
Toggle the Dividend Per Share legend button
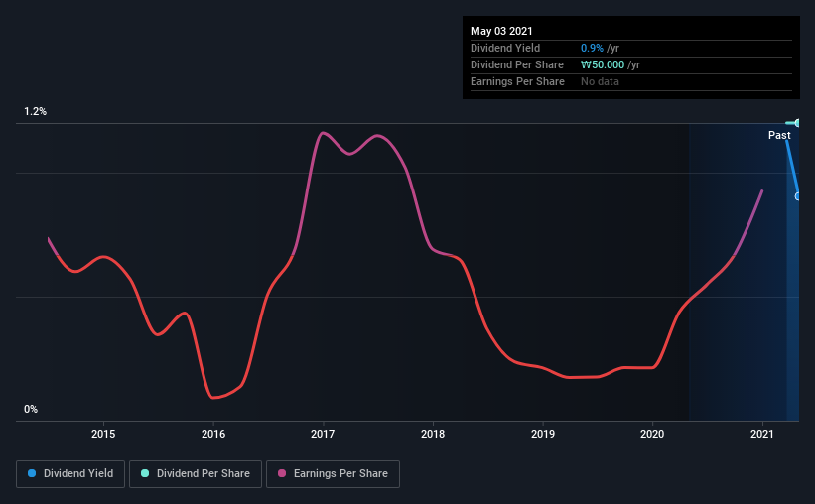[x=196, y=474]
